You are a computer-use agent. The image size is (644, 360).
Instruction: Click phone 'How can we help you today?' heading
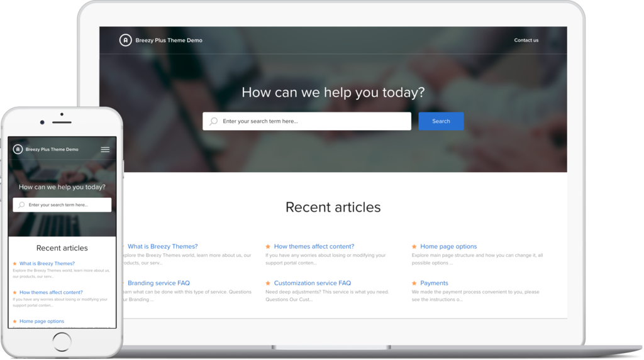(62, 187)
